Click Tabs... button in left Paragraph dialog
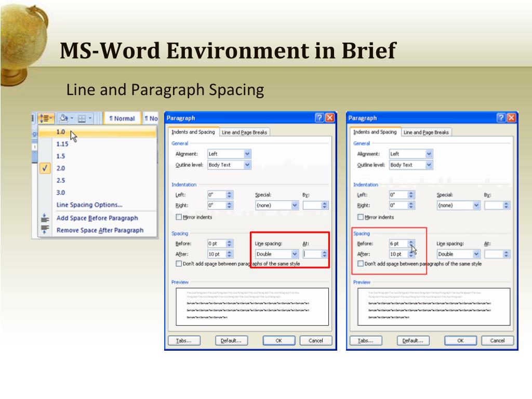Viewport: 532px width, 399px height. tap(184, 341)
